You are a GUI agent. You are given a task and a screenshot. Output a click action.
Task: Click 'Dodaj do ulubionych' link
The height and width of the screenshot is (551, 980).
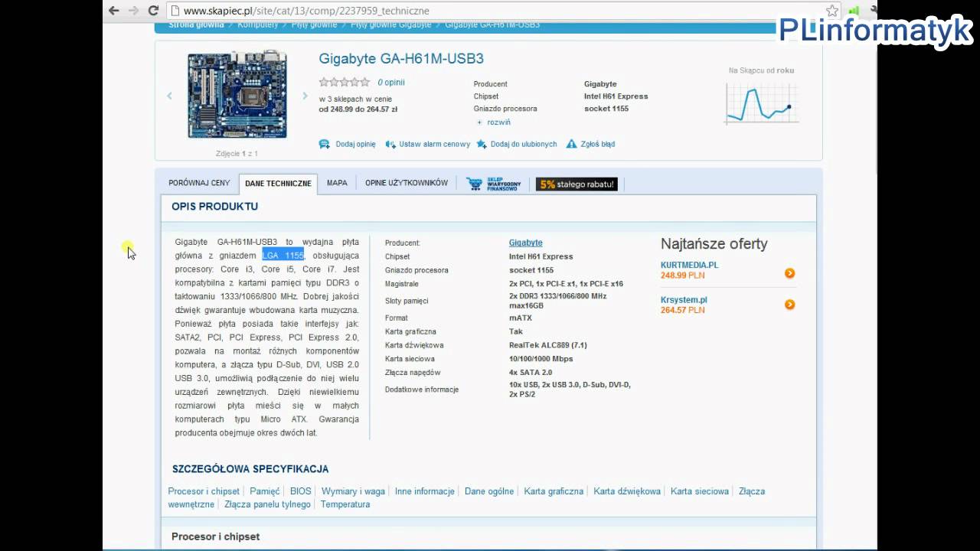pos(524,144)
